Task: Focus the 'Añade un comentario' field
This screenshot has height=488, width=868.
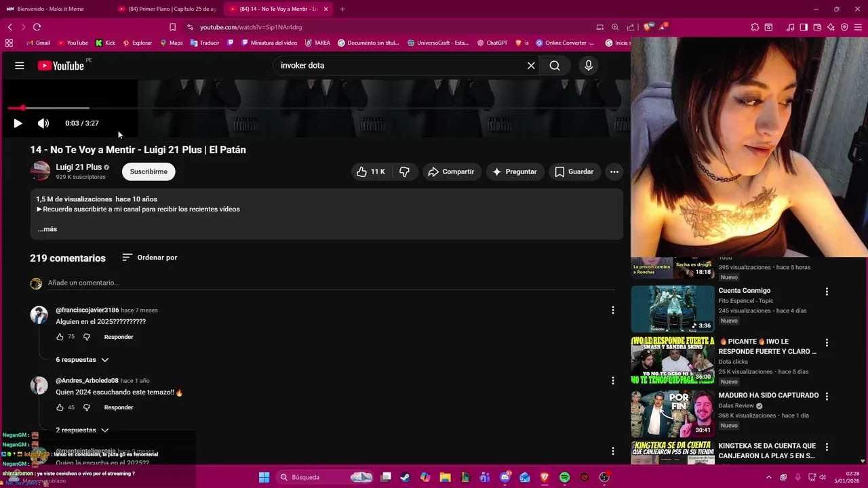Action: (x=331, y=283)
